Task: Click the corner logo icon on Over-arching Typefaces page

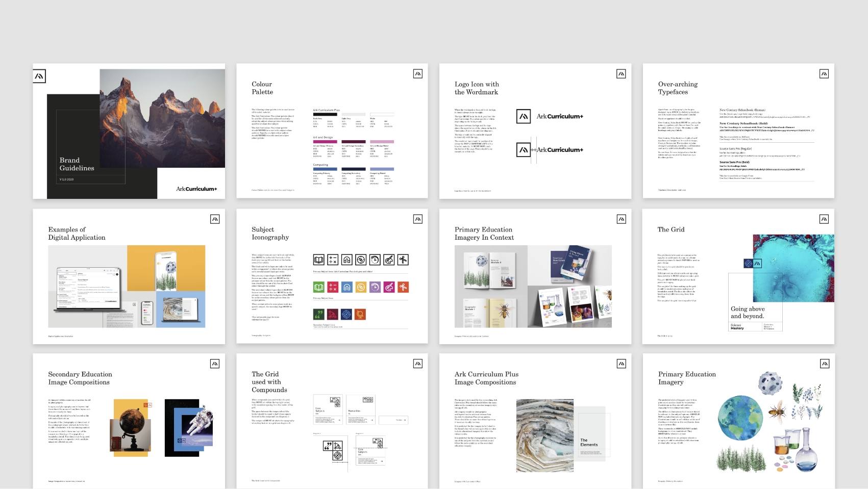Action: pos(824,74)
